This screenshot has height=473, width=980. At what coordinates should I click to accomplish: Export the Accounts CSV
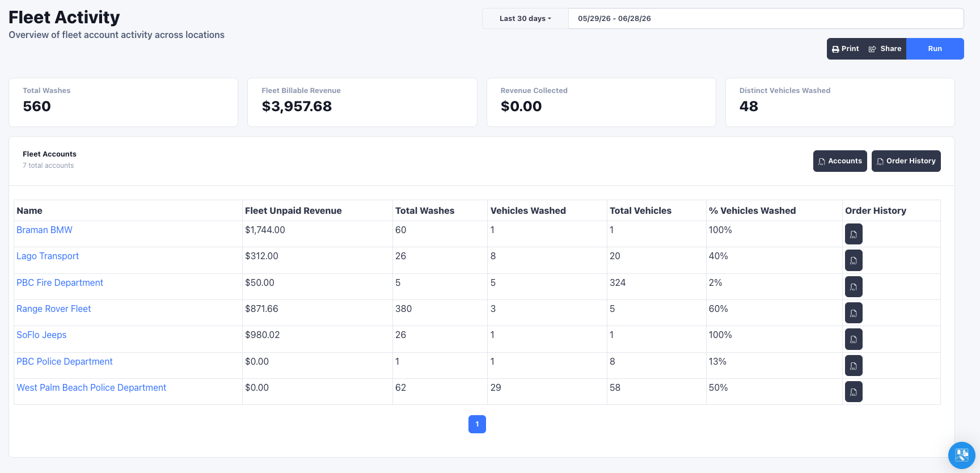click(x=840, y=161)
